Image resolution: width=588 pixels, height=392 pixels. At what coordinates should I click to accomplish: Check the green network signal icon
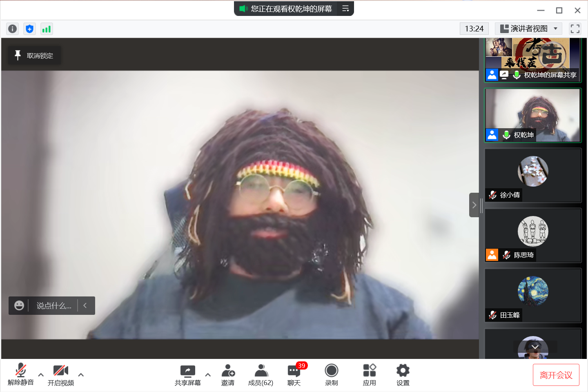point(47,29)
